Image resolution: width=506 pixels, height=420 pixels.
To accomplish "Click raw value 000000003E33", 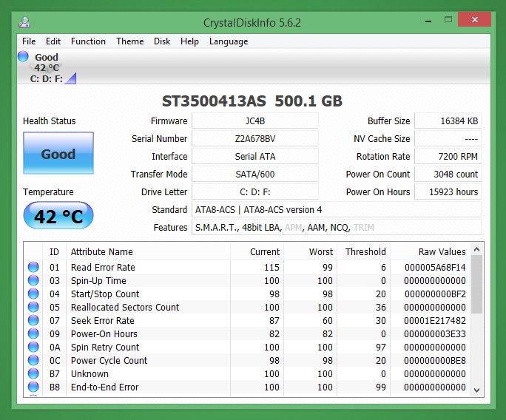I will click(x=435, y=333).
